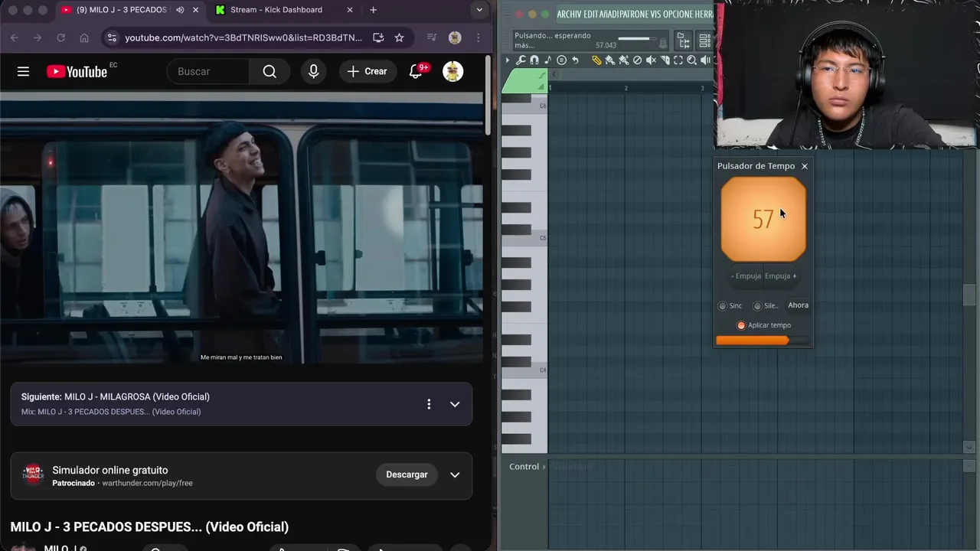Close the Pulsador de Tempo panel
Viewport: 980px width, 551px height.
(804, 166)
